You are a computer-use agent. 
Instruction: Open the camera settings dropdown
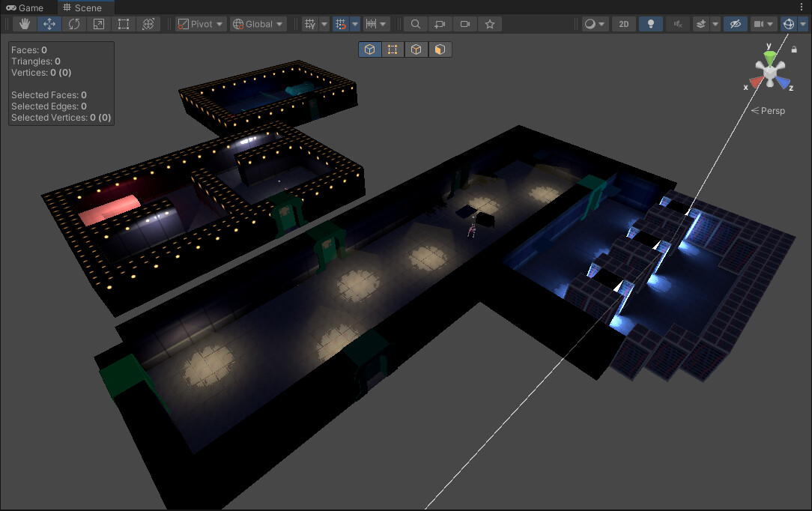pyautogui.click(x=762, y=23)
